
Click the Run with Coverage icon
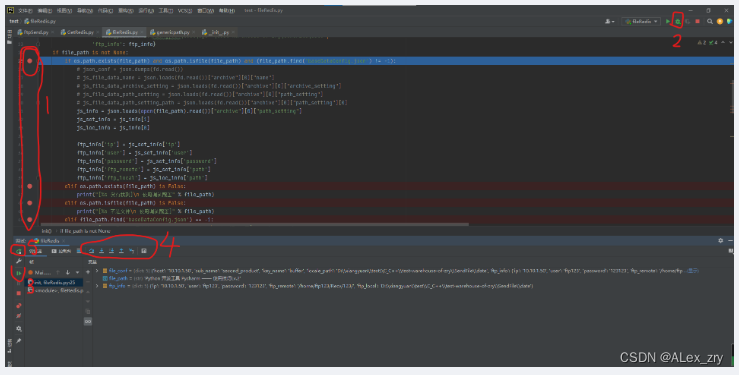coord(688,21)
